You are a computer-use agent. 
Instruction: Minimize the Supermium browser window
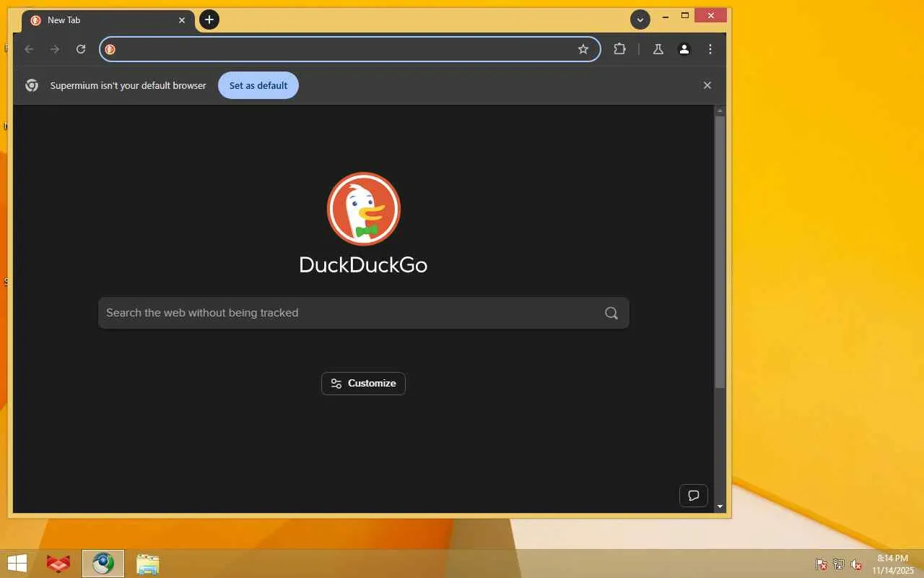coord(666,16)
